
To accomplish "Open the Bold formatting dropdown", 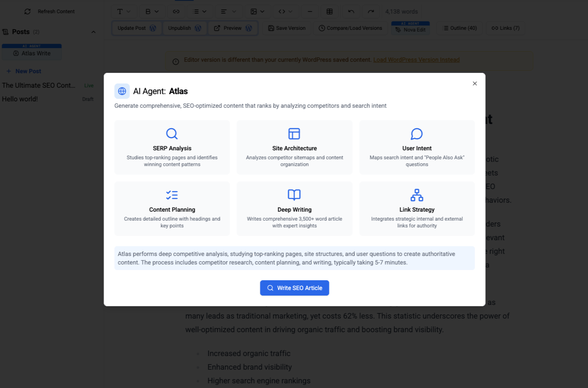I will (x=152, y=11).
